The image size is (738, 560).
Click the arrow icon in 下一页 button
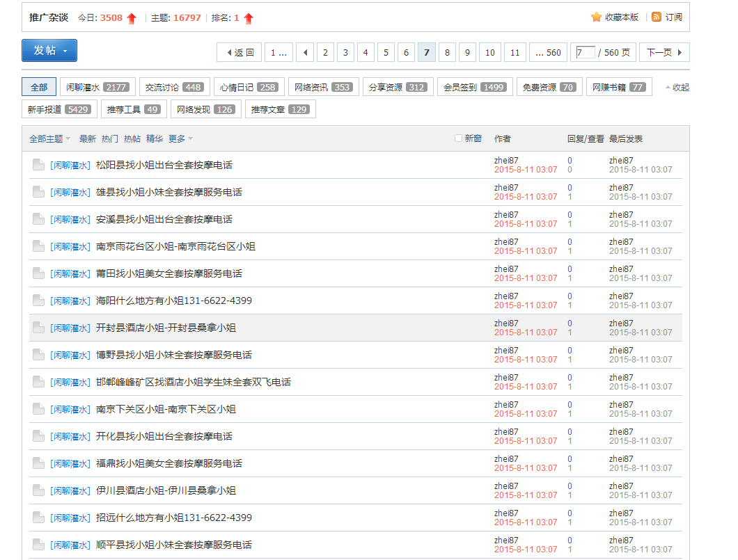point(680,52)
